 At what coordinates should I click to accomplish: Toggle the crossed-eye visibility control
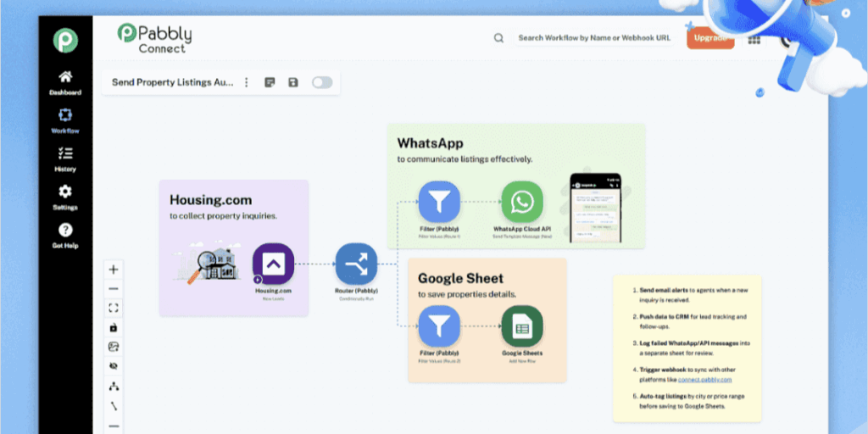(114, 366)
